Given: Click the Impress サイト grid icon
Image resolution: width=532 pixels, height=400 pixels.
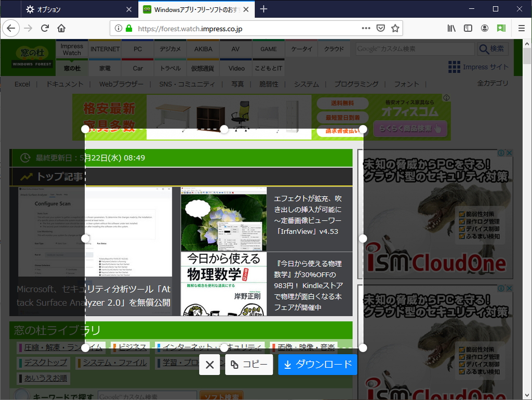Looking at the screenshot, I should [x=454, y=67].
